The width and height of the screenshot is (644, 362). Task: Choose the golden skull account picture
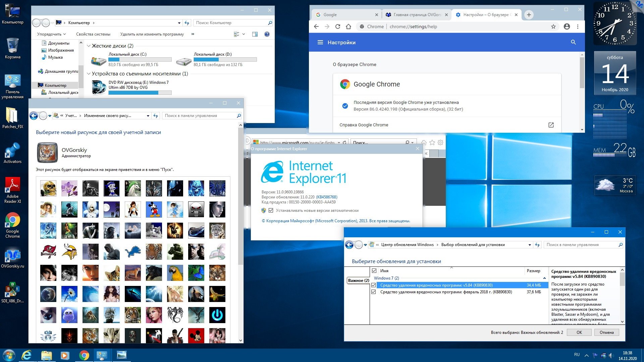(48, 188)
